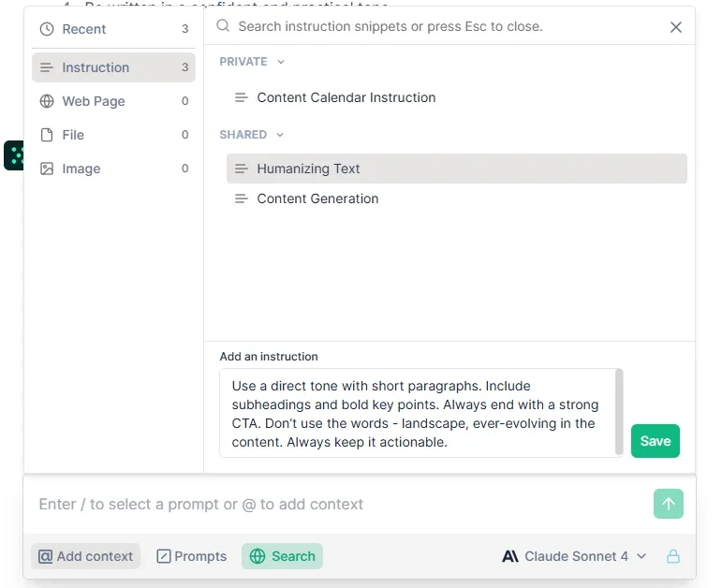This screenshot has width=722, height=588.
Task: Toggle the Add context button
Action: coord(85,556)
